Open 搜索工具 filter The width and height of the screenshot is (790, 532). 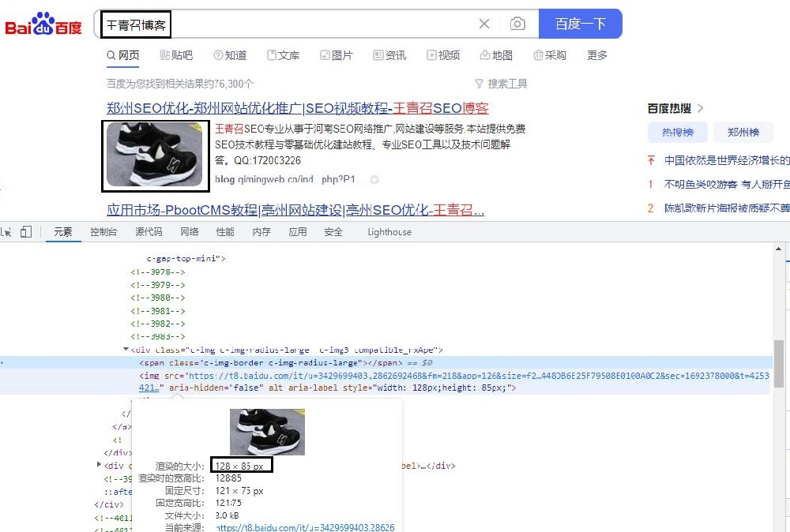click(x=501, y=84)
